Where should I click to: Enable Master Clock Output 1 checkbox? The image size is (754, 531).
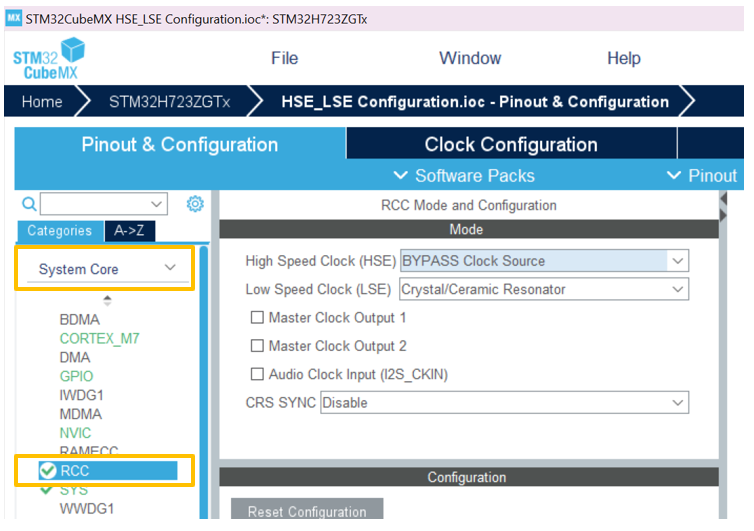[257, 317]
